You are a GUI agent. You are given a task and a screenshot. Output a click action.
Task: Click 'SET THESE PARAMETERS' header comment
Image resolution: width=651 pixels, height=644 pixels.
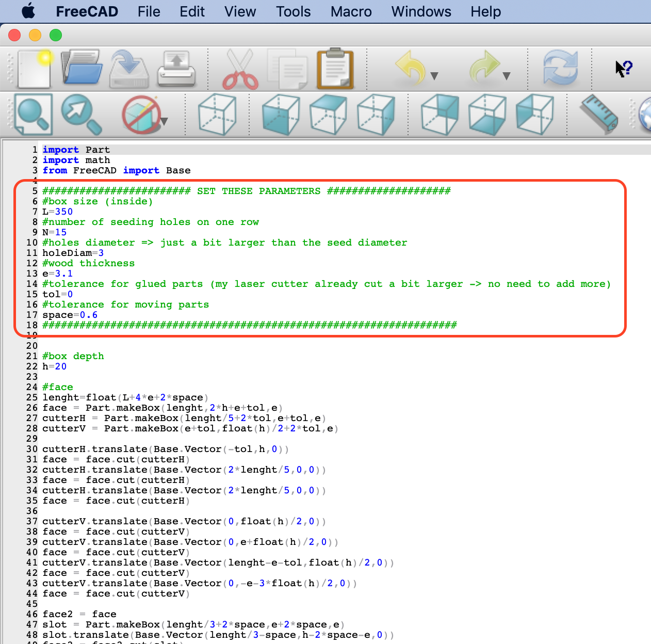pyautogui.click(x=258, y=191)
